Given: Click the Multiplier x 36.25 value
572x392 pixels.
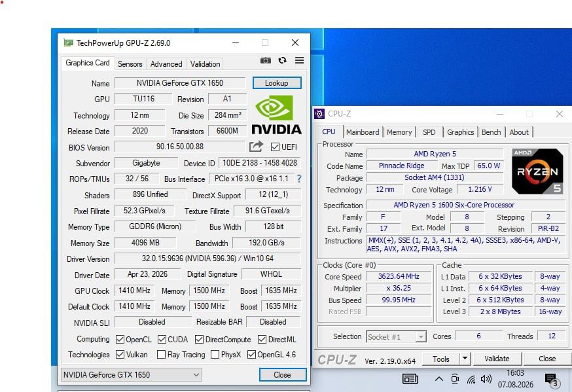Looking at the screenshot, I should tap(399, 288).
